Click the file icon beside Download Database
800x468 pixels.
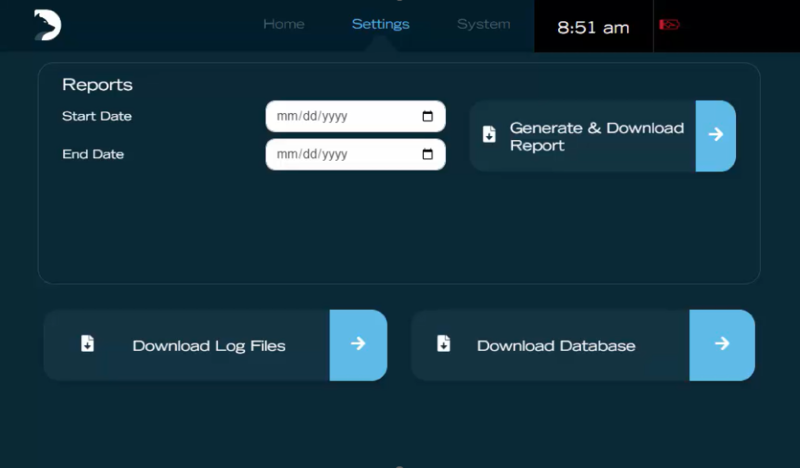pyautogui.click(x=444, y=344)
